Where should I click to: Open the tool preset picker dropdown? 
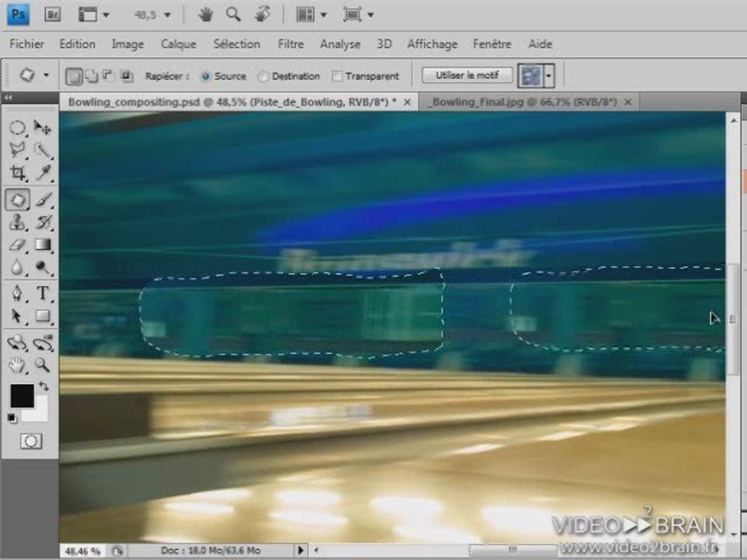(46, 75)
